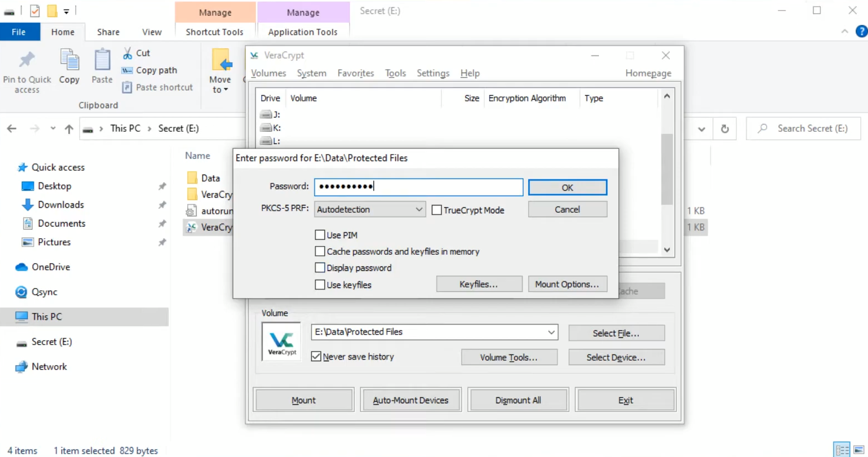The height and width of the screenshot is (457, 868).
Task: Open the Quick Access Toolbar customize dropdown
Action: click(66, 11)
